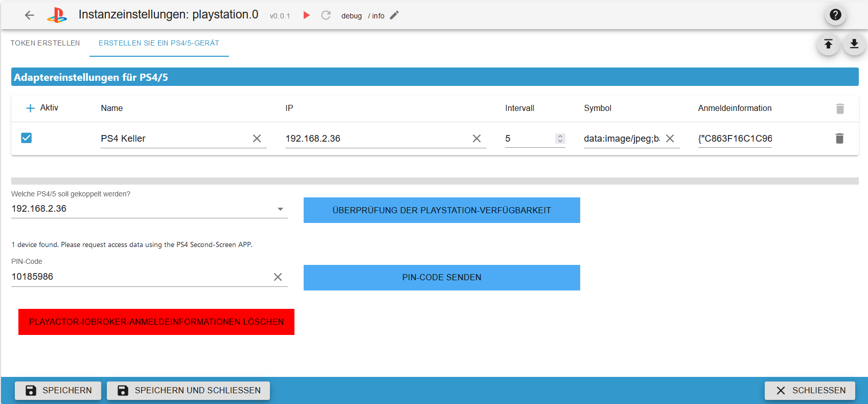Screen dimensions: 868x404
Task: Close the settings with Schliessen button
Action: tap(810, 391)
